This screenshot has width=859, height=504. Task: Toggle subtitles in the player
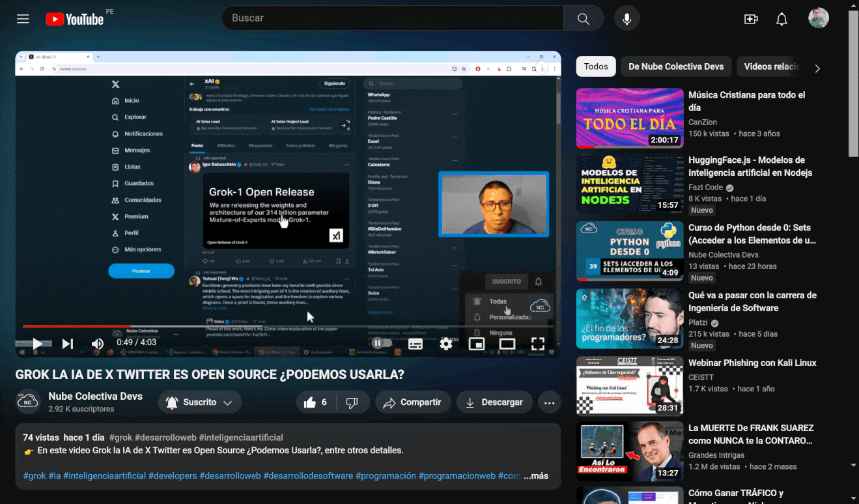point(415,343)
